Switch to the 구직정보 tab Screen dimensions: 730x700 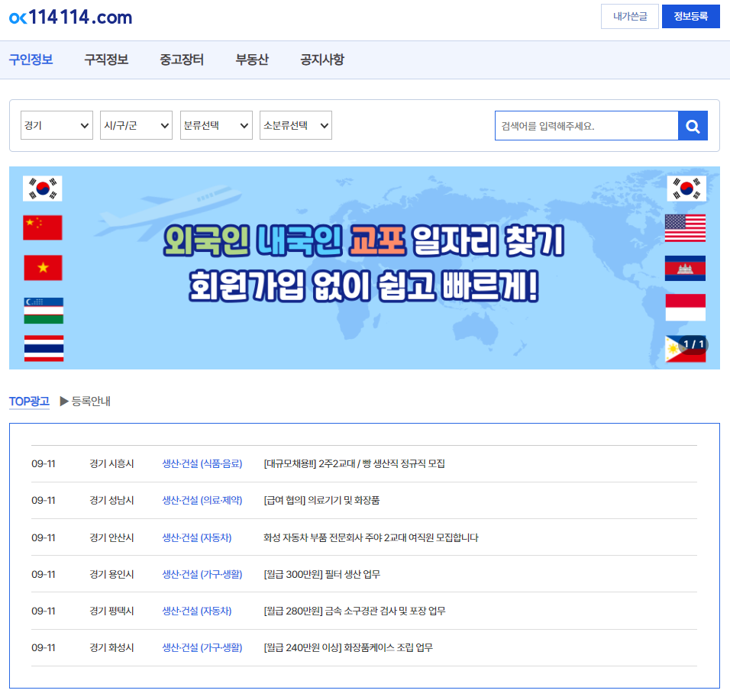pos(105,58)
